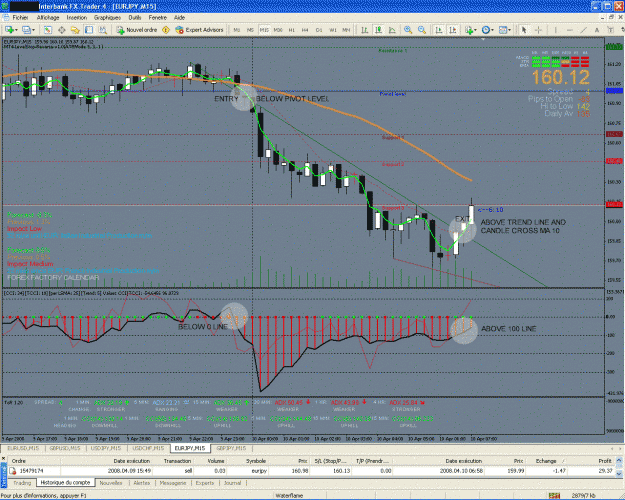Viewport: 625px width, 500px height.
Task: Click the Nouvel ordre button
Action: coord(137,30)
